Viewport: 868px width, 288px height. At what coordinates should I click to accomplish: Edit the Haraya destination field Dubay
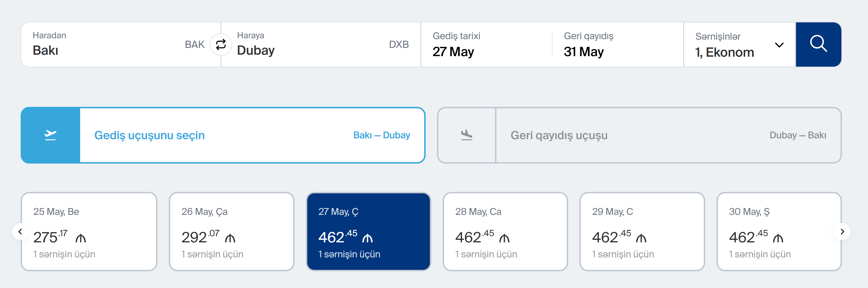point(310,45)
